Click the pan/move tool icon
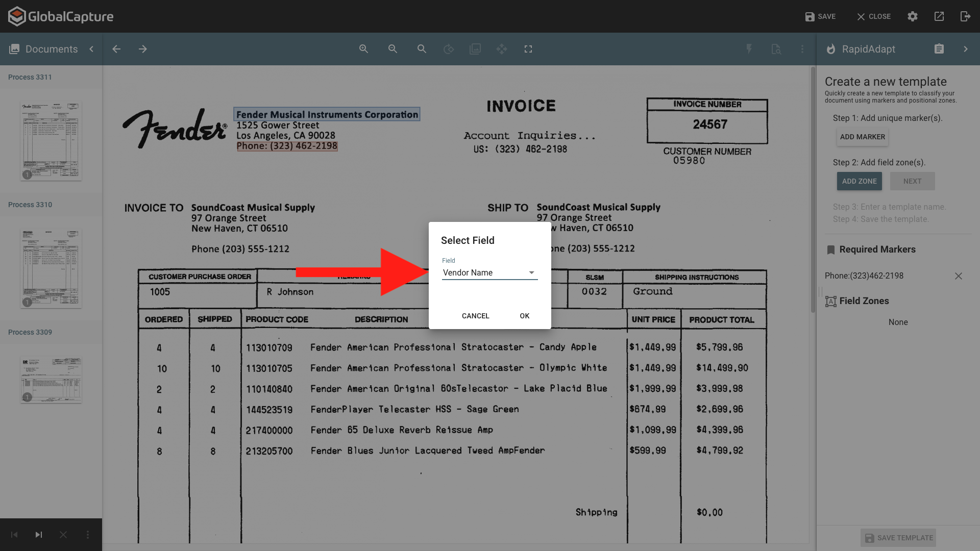Image resolution: width=980 pixels, height=551 pixels. point(502,49)
